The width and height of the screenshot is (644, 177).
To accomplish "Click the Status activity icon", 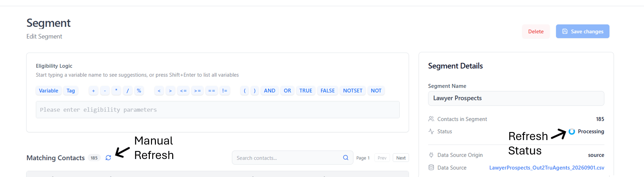I will [431, 131].
